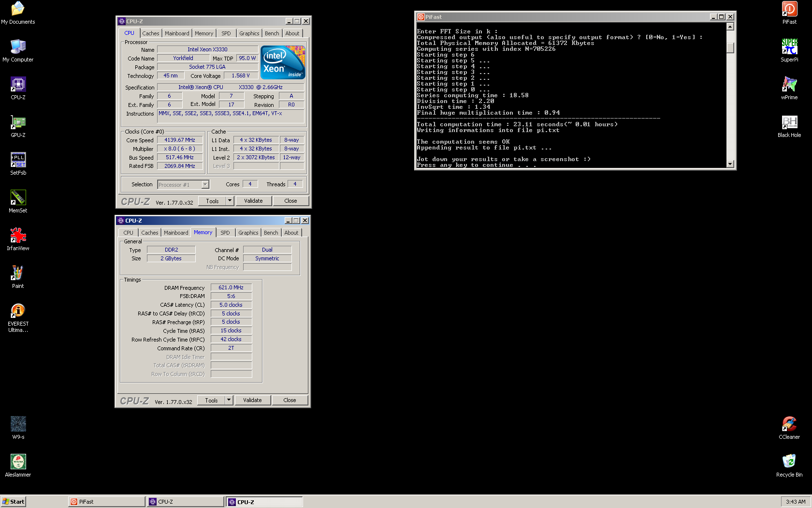Open the Start menu
The height and width of the screenshot is (508, 812).
click(x=13, y=502)
